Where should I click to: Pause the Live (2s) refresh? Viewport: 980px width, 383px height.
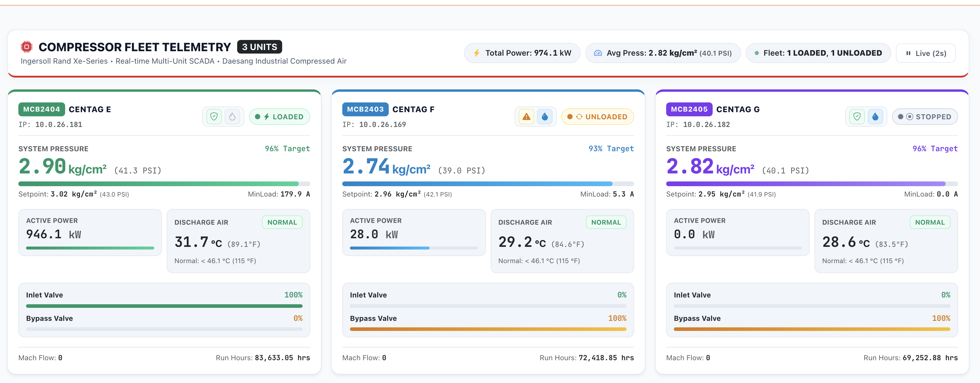click(x=926, y=53)
